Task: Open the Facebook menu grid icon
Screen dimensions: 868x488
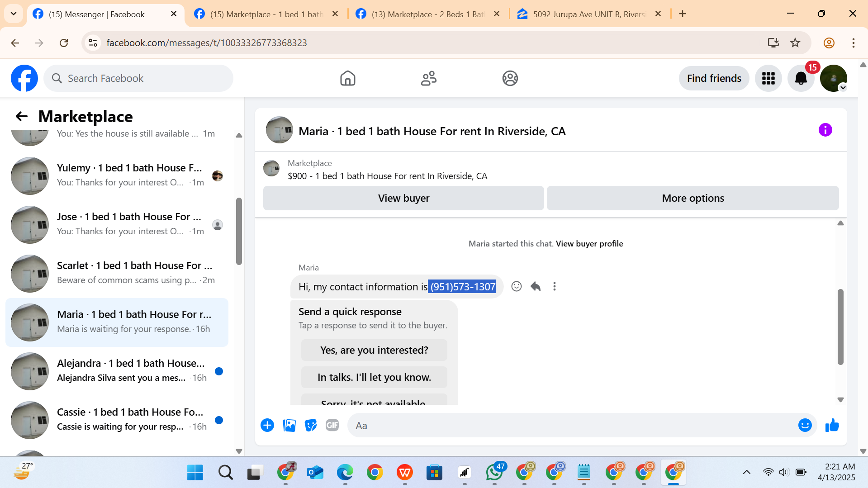Action: (768, 78)
